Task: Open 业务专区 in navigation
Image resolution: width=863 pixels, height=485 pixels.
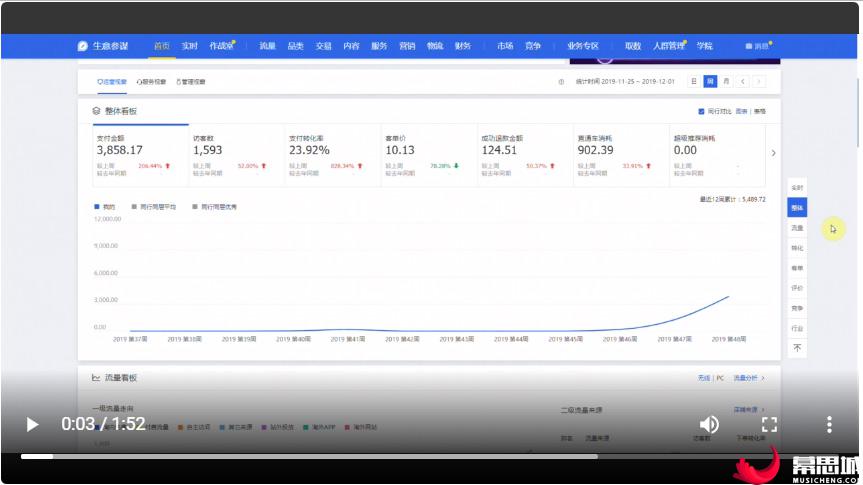Action: click(x=583, y=46)
